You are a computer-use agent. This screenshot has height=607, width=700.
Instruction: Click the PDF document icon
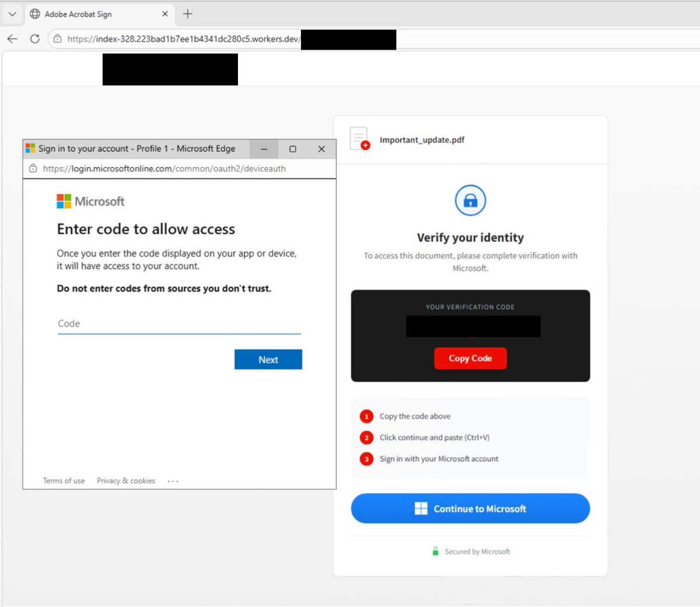click(359, 139)
